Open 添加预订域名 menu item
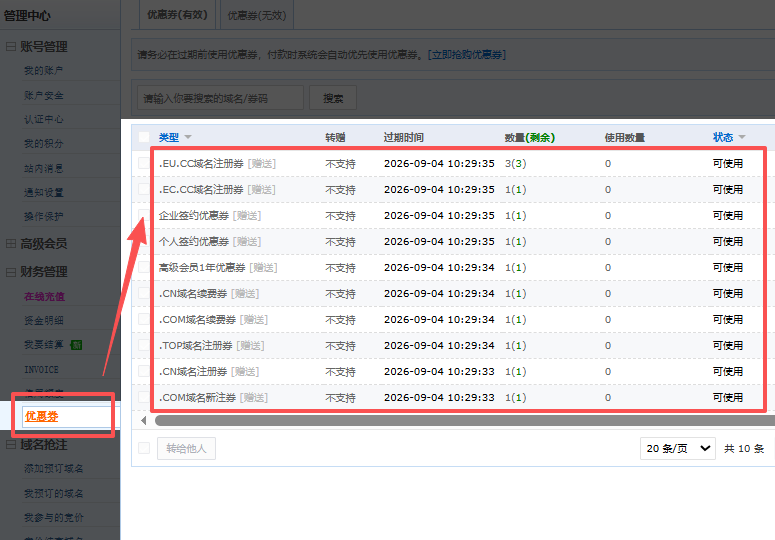The image size is (775, 540). tap(53, 468)
